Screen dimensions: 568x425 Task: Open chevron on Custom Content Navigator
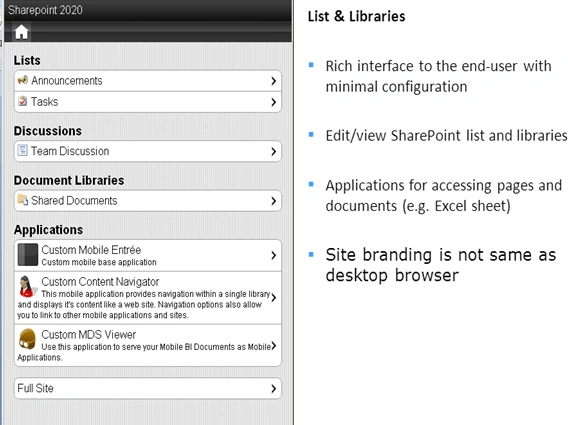pos(273,297)
